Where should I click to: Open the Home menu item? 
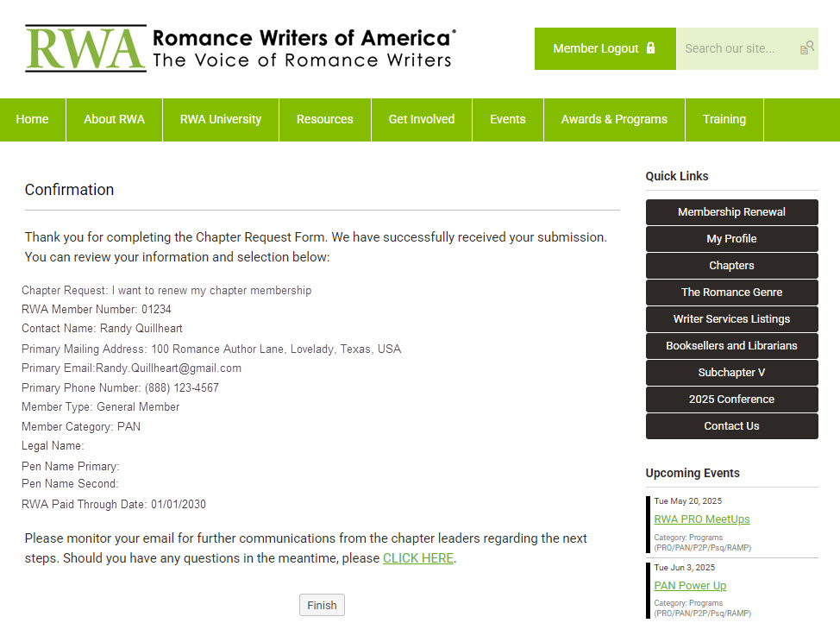(32, 120)
